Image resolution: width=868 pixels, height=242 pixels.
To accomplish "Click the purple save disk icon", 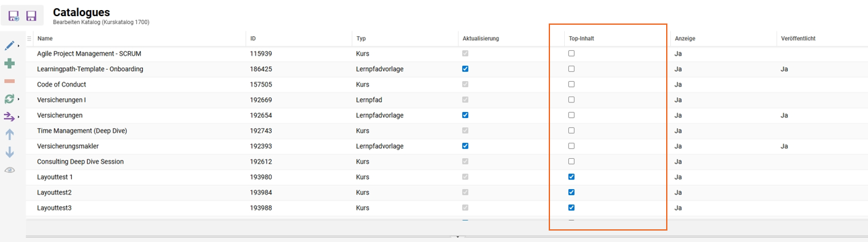I will tap(31, 16).
